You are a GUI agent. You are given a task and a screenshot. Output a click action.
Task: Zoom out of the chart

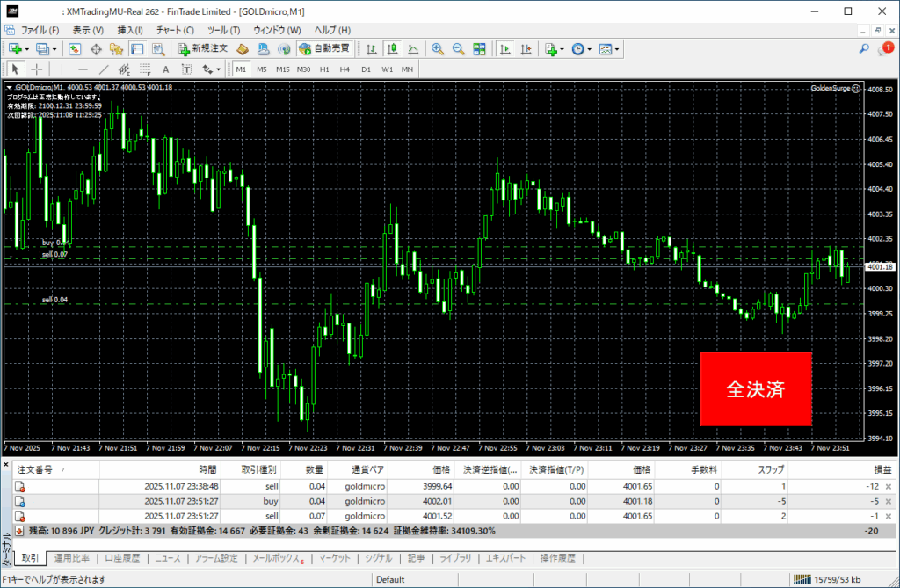coord(458,49)
